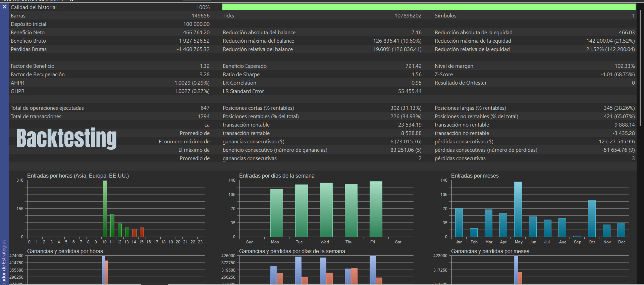Click the 'Posiciones cortas (% rentables)' row
Screen dimensions: 644x285
258,108
